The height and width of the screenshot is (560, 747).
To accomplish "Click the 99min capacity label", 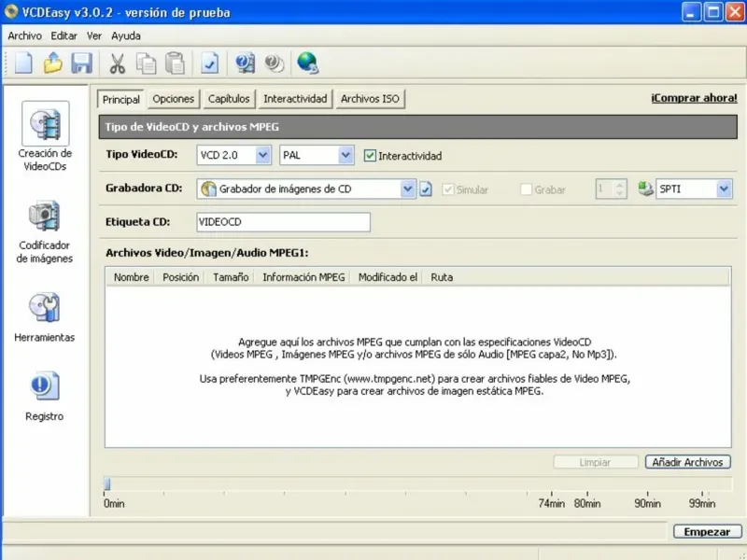I will tap(702, 503).
